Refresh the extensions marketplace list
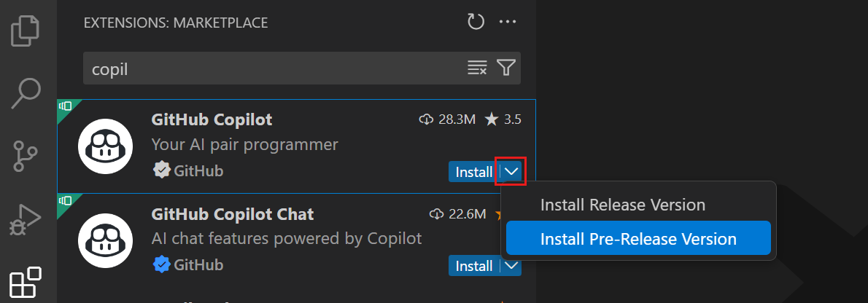Image resolution: width=868 pixels, height=303 pixels. (x=476, y=23)
